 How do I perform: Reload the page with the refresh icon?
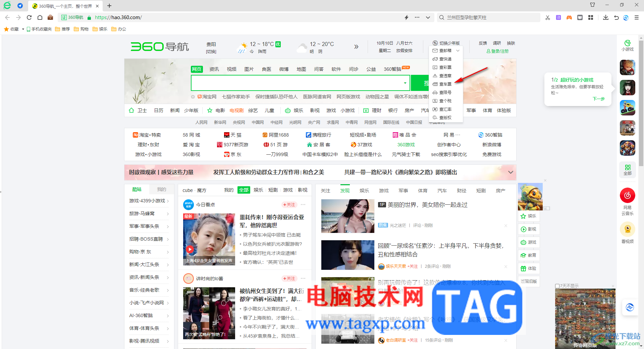pos(29,17)
